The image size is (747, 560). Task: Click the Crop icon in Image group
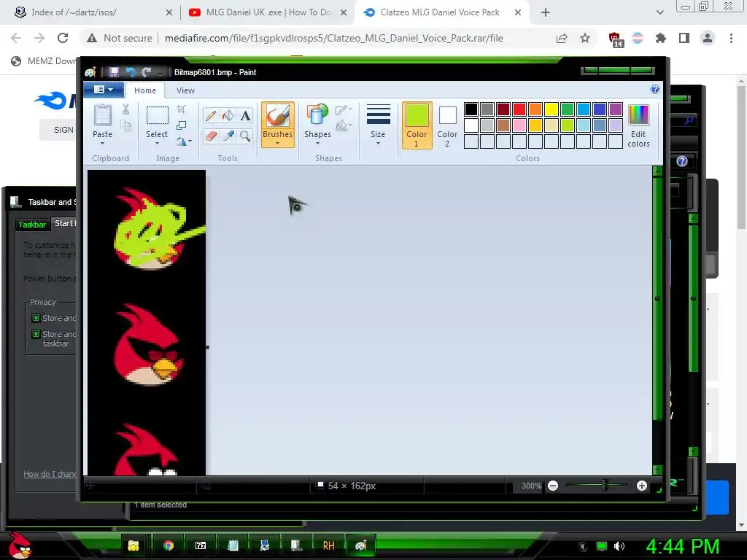181,109
